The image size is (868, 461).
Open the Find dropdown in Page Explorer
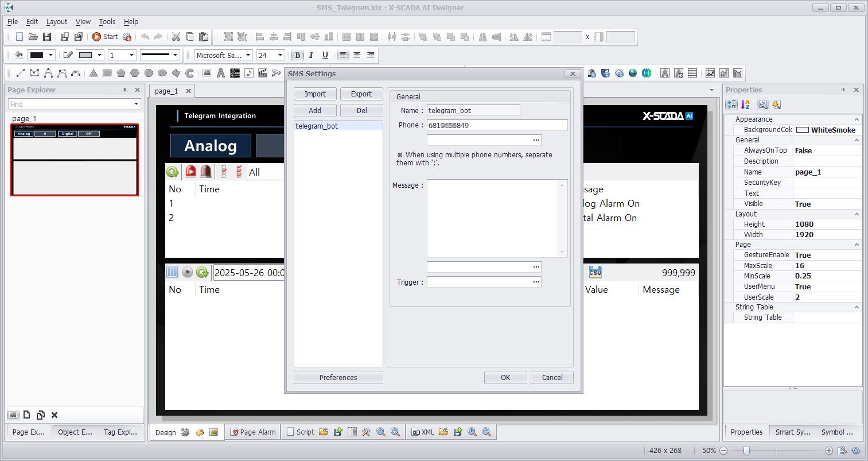[x=137, y=104]
